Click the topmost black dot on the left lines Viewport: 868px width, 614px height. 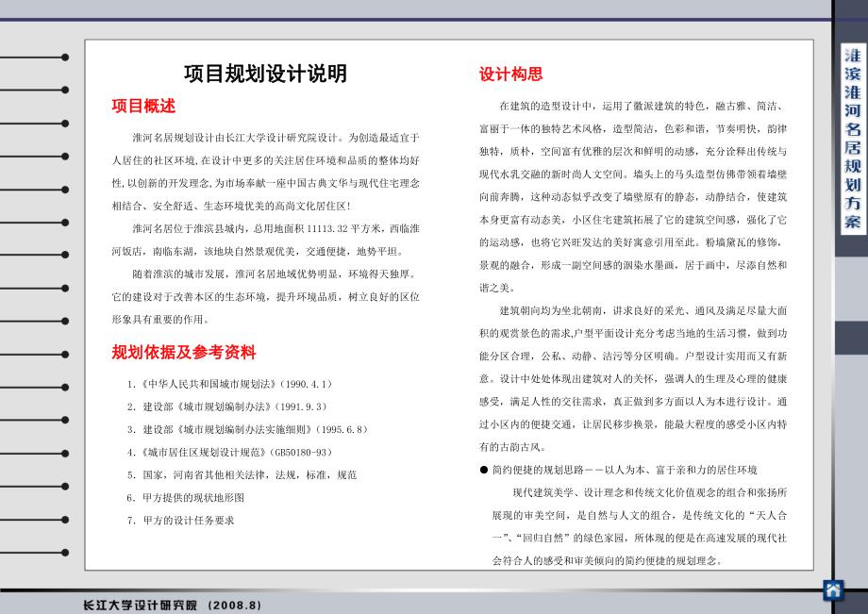click(x=64, y=58)
